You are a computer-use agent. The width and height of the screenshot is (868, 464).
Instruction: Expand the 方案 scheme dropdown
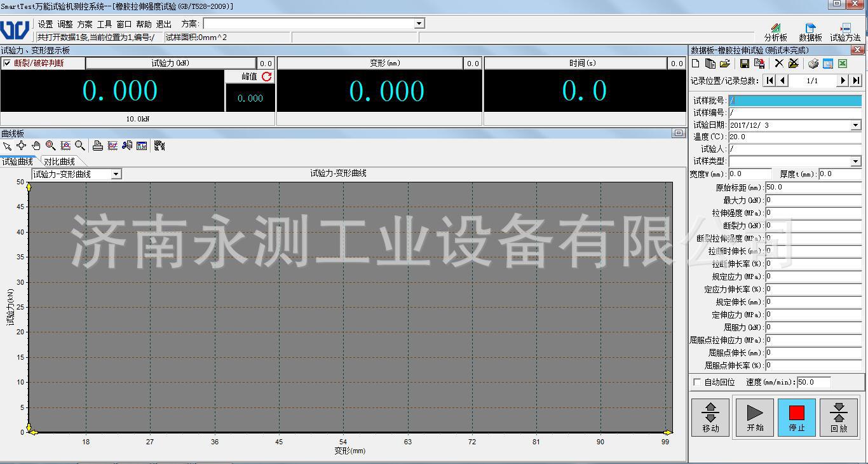(419, 24)
